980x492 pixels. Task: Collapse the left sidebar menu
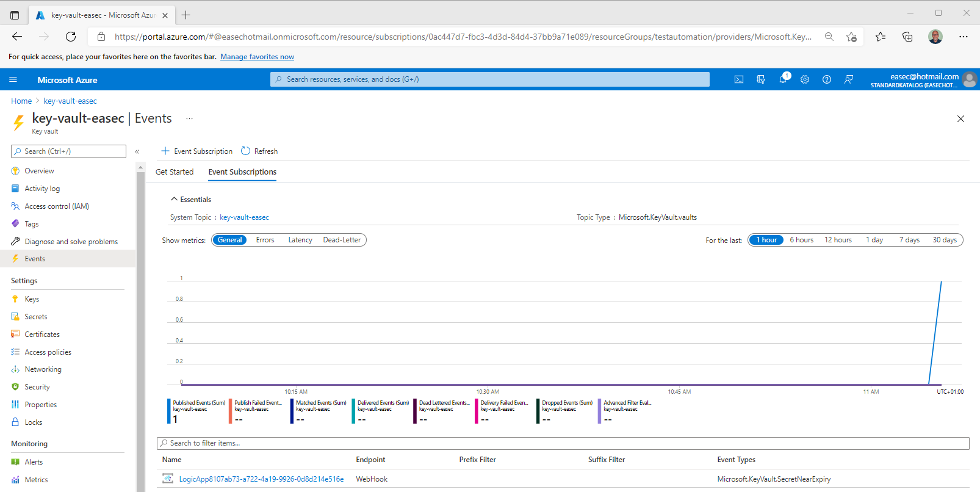click(x=137, y=151)
